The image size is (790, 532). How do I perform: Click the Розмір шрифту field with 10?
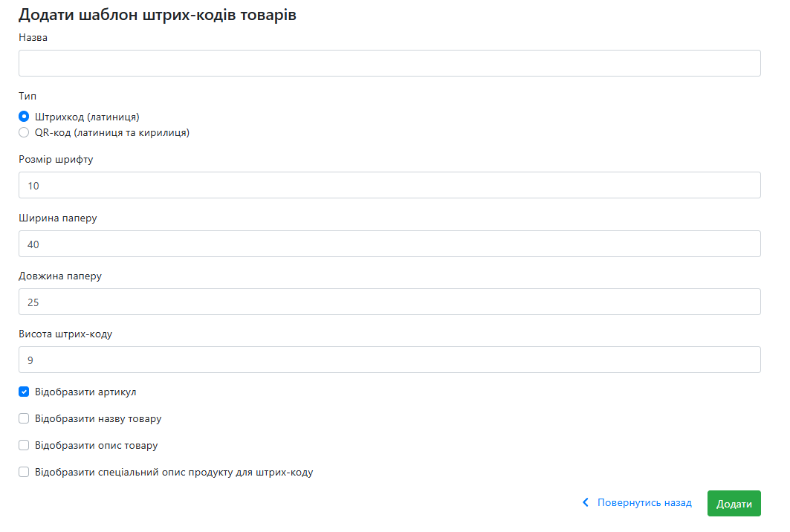[x=389, y=185]
